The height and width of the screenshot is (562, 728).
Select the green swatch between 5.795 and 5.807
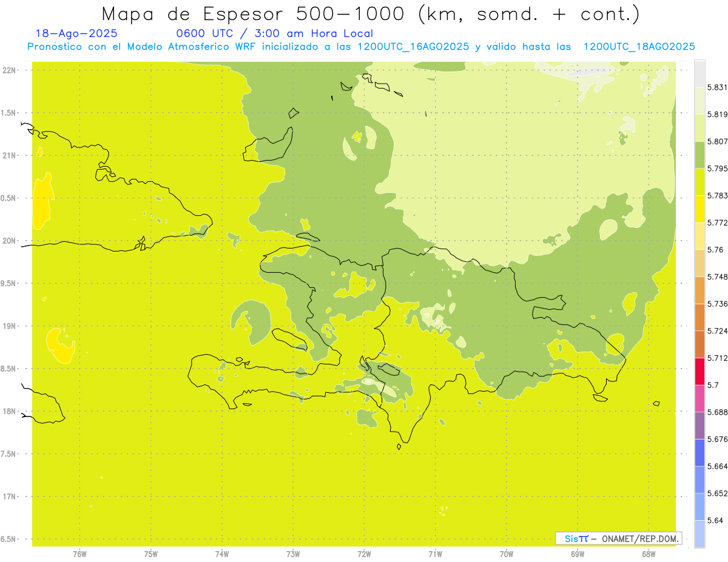point(699,155)
